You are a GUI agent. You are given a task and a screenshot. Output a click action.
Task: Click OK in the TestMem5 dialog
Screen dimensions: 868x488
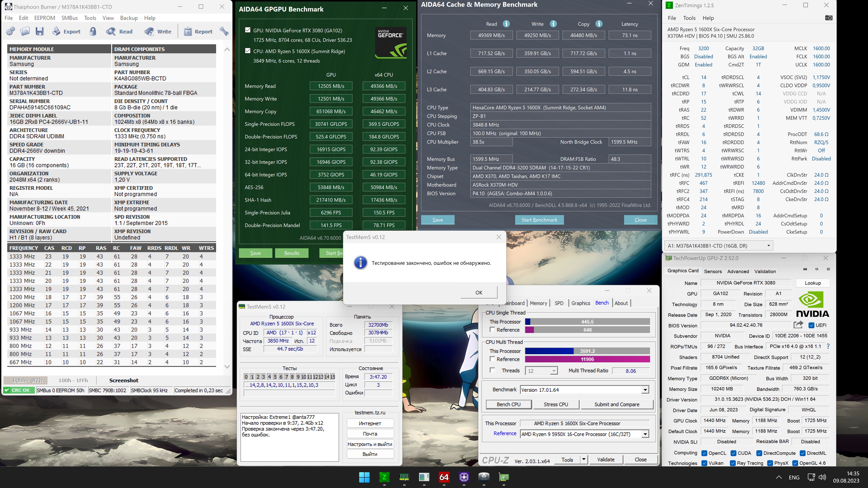[479, 292]
